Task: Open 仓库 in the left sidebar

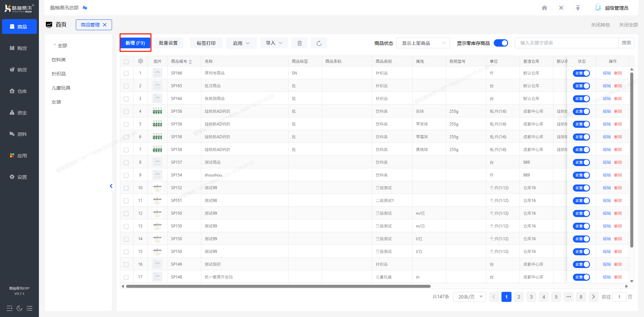Action: tap(19, 91)
